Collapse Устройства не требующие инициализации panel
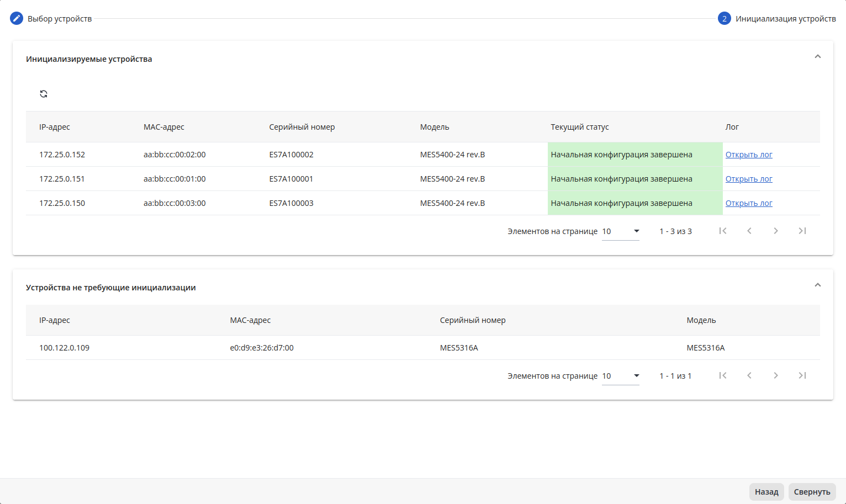Image resolution: width=846 pixels, height=504 pixels. (818, 285)
